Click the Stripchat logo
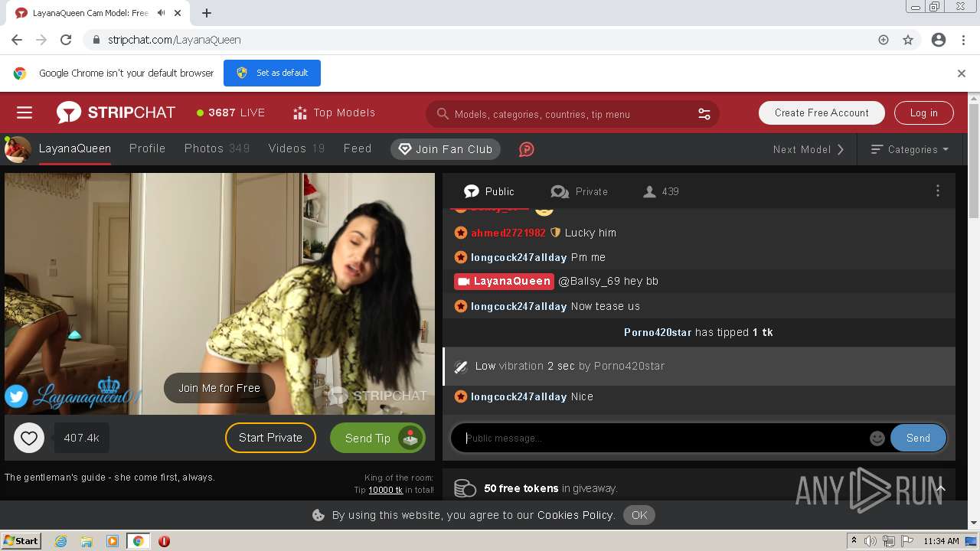The height and width of the screenshot is (551, 980). click(116, 112)
